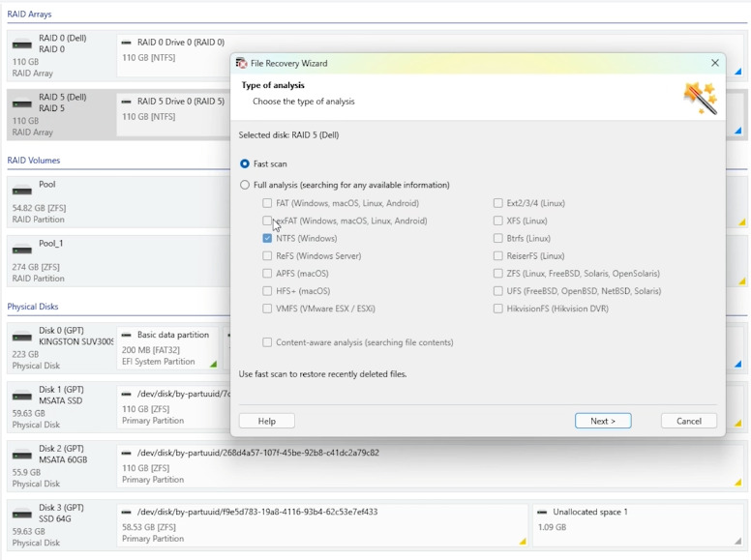
Task: Click the Unallocated space 1 partition icon
Action: [x=542, y=512]
